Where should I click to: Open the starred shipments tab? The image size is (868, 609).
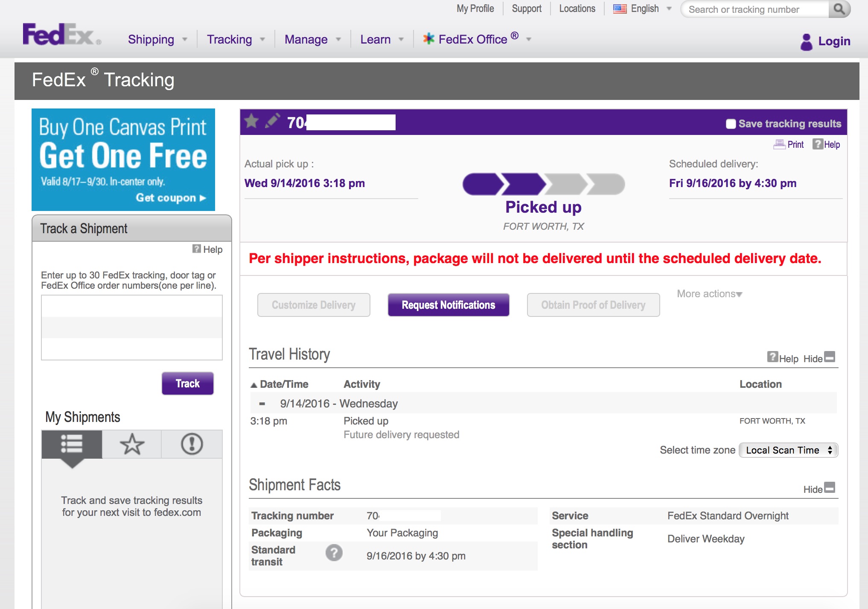132,444
